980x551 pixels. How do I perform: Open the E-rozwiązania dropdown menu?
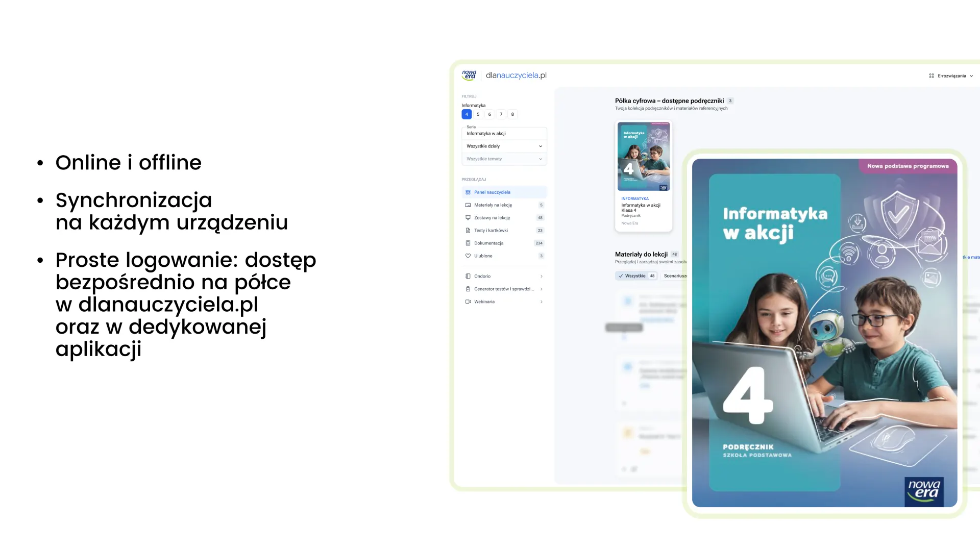(x=951, y=76)
